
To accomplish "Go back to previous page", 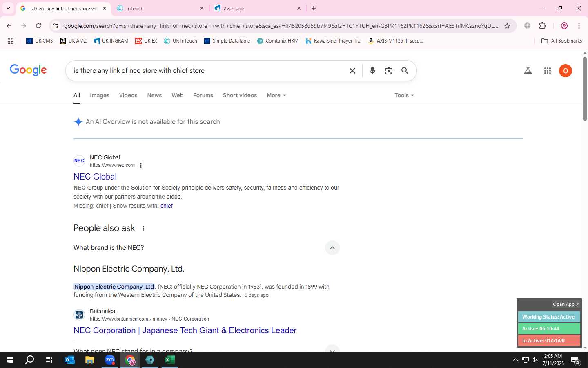I will pos(9,26).
